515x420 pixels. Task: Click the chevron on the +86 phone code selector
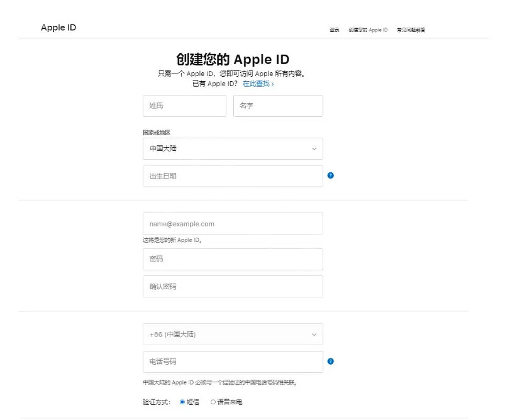(314, 334)
